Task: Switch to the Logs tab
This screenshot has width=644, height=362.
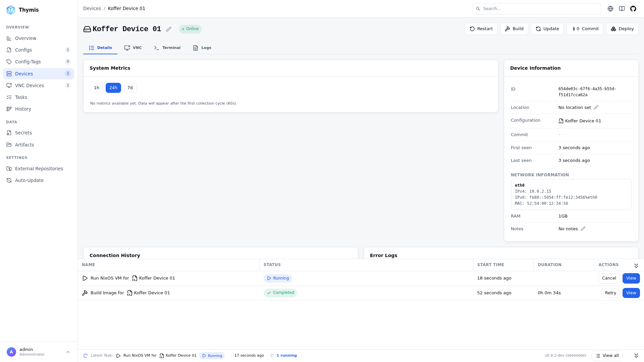Action: tap(202, 48)
